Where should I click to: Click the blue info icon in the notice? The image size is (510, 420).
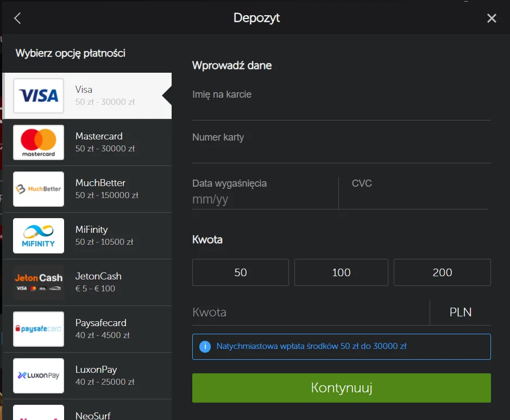(x=205, y=346)
